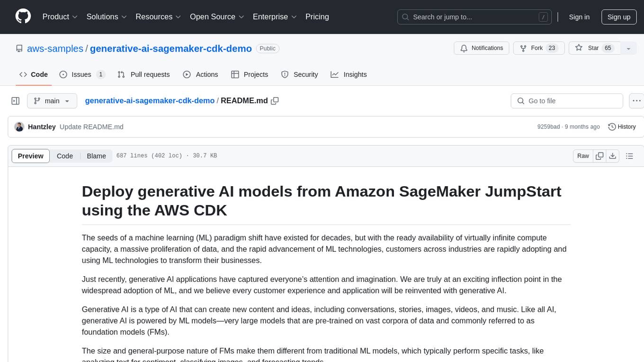Viewport: 644px width, 362px height.
Task: Click the Issues counter badge 1
Action: pos(100,74)
